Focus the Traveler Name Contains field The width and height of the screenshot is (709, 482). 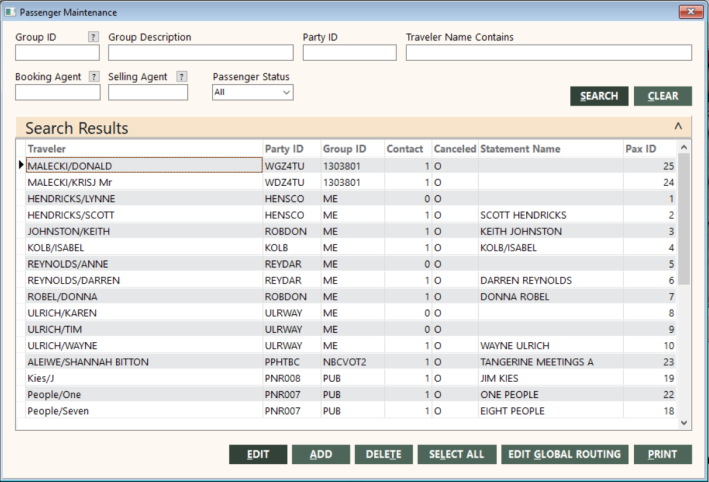point(548,52)
